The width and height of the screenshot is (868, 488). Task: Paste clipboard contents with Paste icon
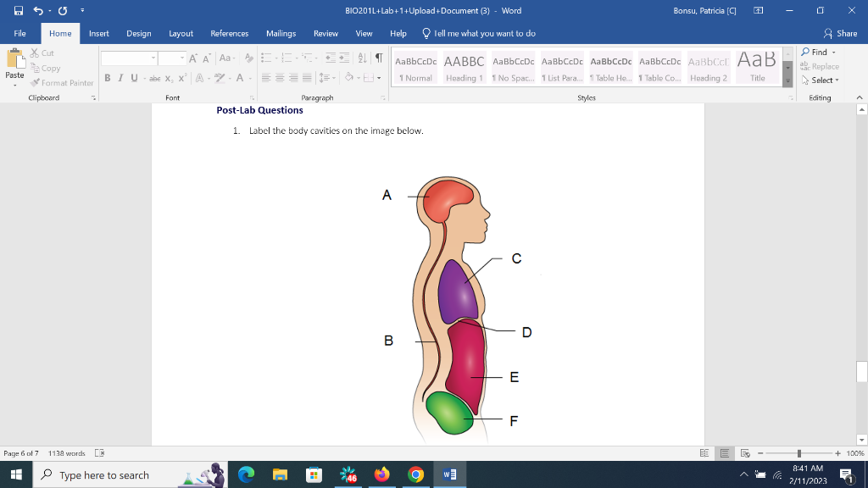click(x=15, y=58)
